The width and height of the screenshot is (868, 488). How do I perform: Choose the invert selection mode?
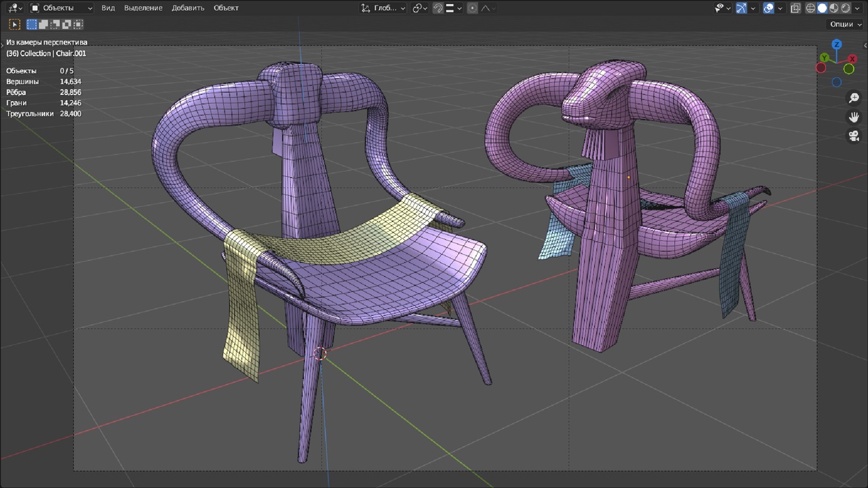coord(66,24)
